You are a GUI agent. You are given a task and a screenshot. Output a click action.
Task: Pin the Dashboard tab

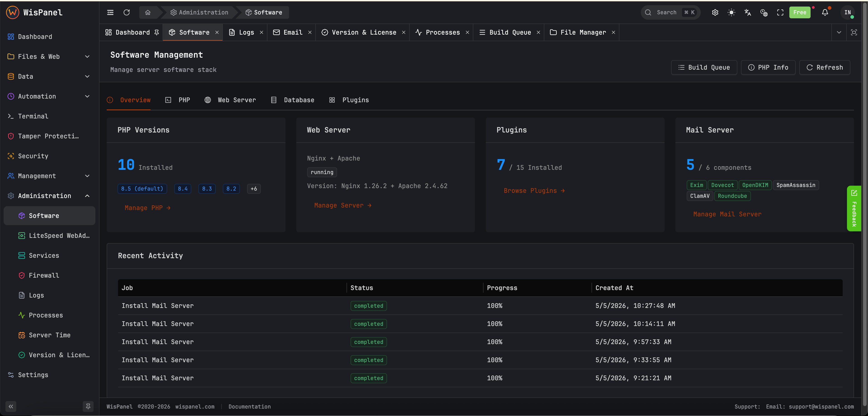tap(156, 32)
